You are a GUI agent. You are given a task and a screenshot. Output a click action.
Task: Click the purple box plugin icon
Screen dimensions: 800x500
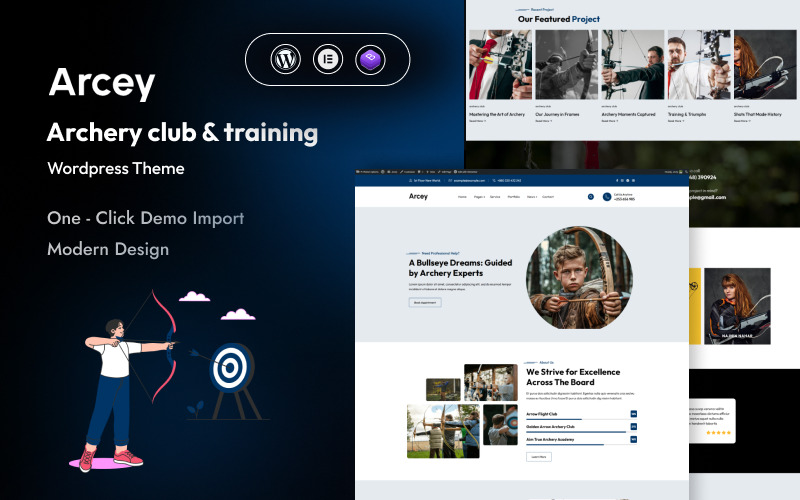369,59
